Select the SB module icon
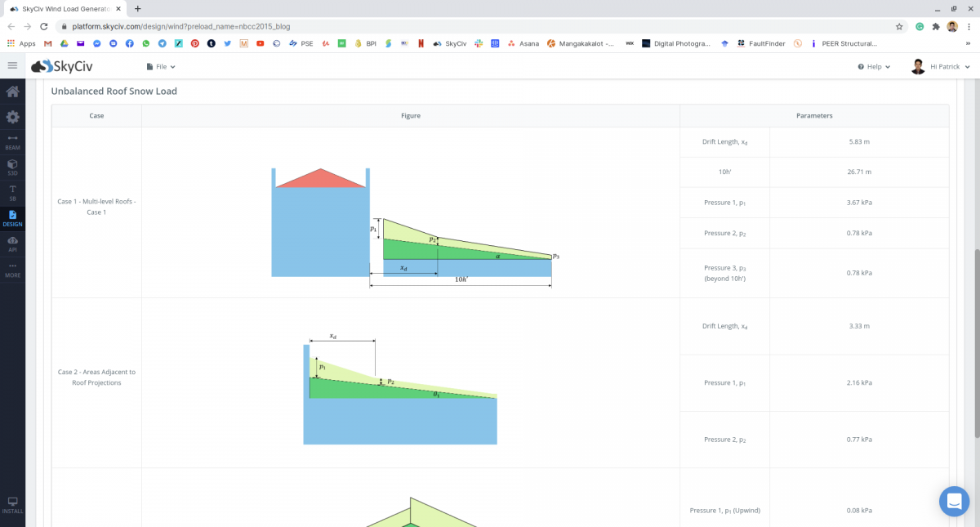Image resolution: width=980 pixels, height=527 pixels. coord(12,192)
